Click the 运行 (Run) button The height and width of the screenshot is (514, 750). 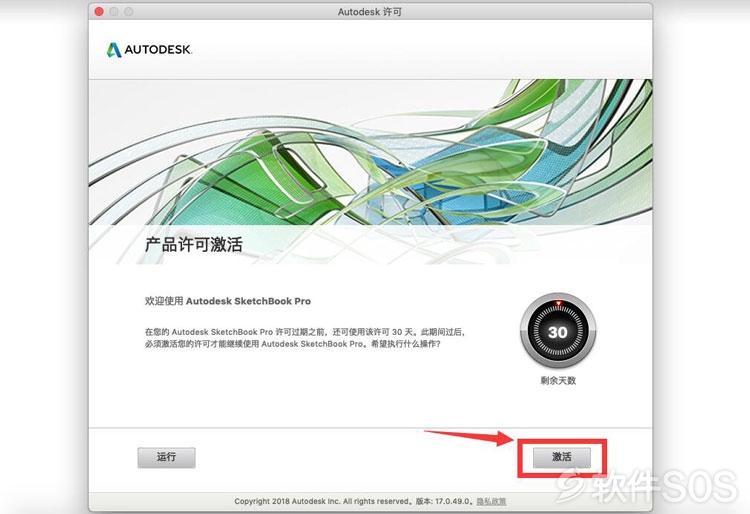tap(166, 458)
